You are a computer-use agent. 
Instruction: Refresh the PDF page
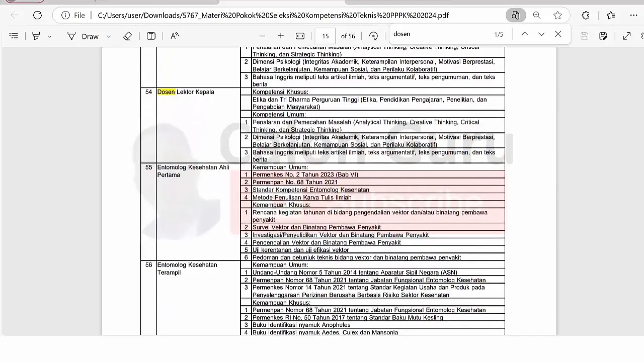tap(37, 15)
